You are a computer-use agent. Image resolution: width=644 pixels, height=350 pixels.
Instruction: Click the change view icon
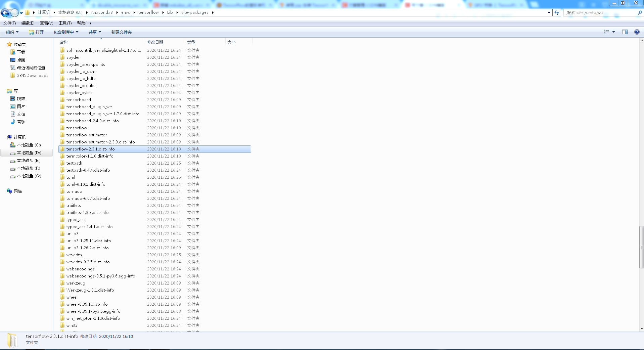(606, 32)
